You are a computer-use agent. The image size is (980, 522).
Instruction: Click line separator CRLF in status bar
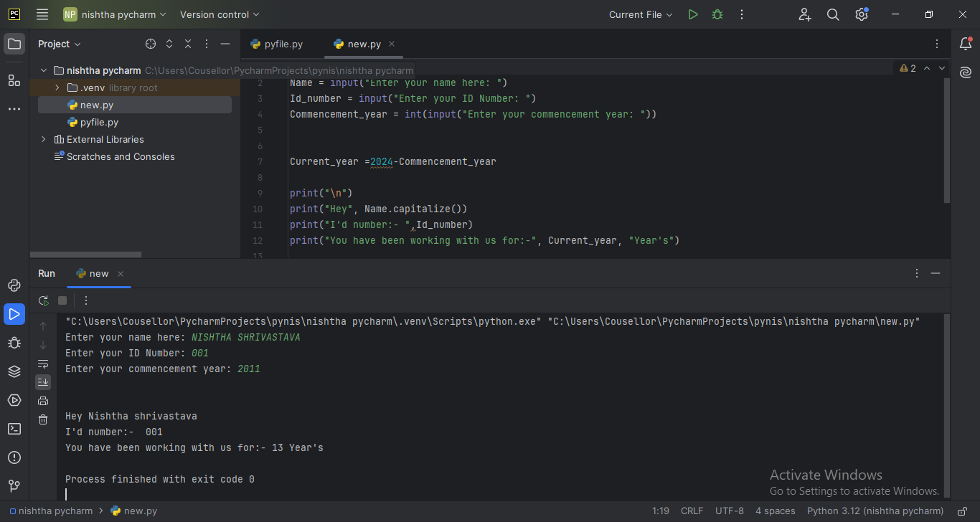point(692,511)
